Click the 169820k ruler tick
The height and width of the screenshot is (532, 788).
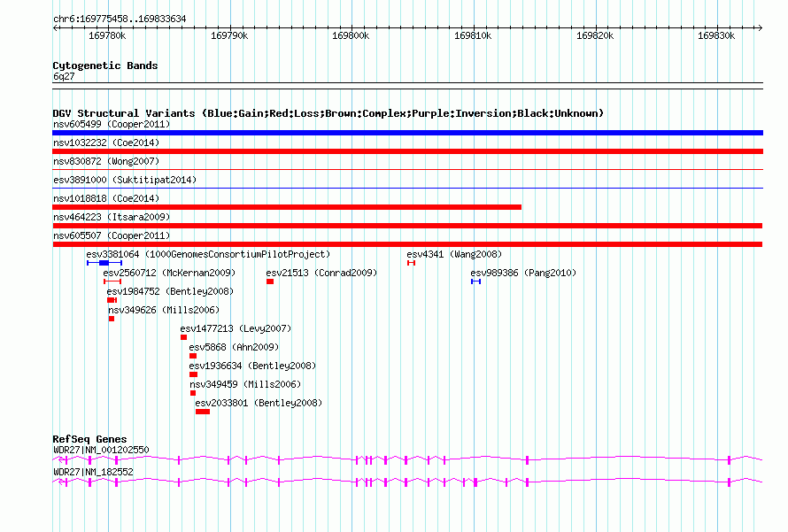pyautogui.click(x=595, y=35)
